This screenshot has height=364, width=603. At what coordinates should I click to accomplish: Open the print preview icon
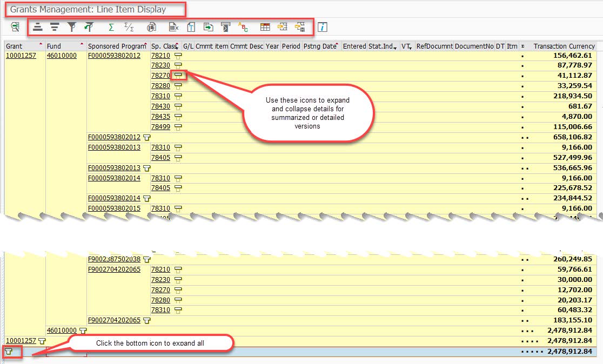[151, 27]
